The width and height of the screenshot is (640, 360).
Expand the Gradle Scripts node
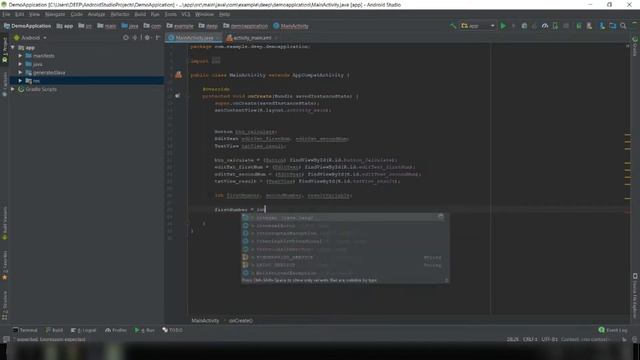click(13, 89)
